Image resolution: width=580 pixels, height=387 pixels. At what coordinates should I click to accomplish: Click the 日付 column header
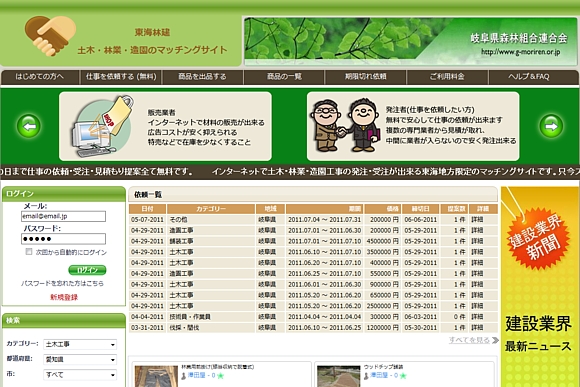(x=148, y=209)
